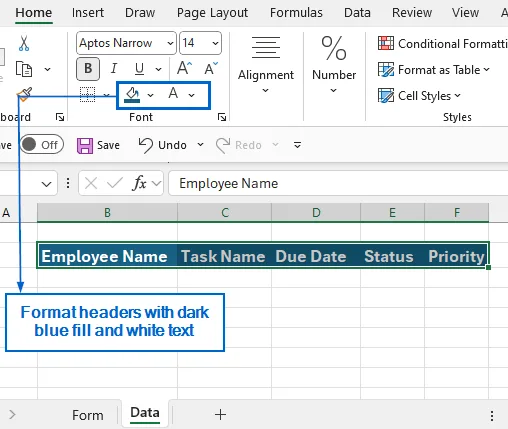Expand the Undo history arrow

pos(200,145)
